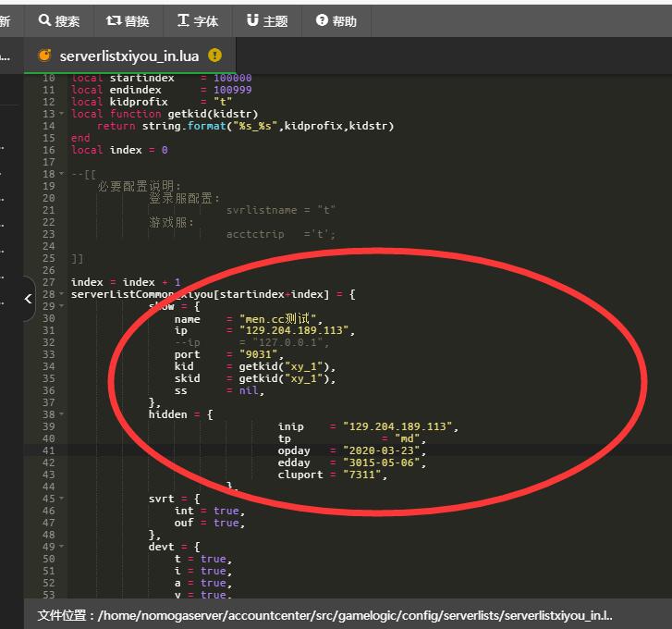This screenshot has height=629, width=672.
Task: Click the commented acctctrip line
Action: tap(281, 234)
